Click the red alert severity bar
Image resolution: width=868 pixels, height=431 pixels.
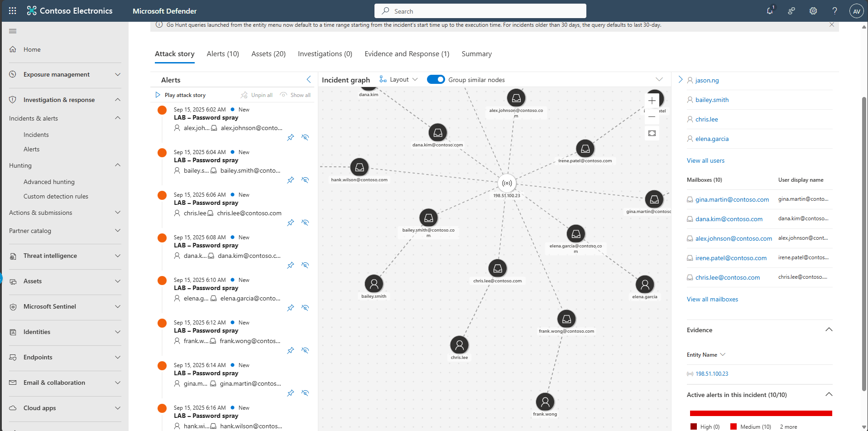[x=761, y=413]
